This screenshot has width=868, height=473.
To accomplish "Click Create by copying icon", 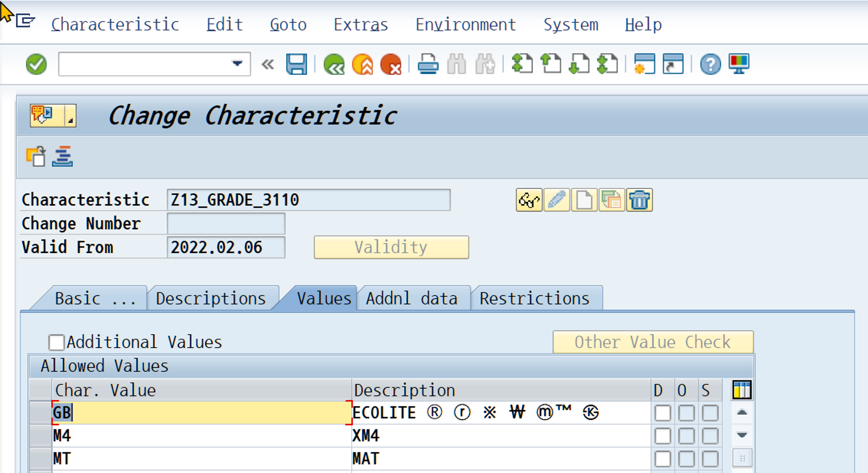I will click(611, 200).
